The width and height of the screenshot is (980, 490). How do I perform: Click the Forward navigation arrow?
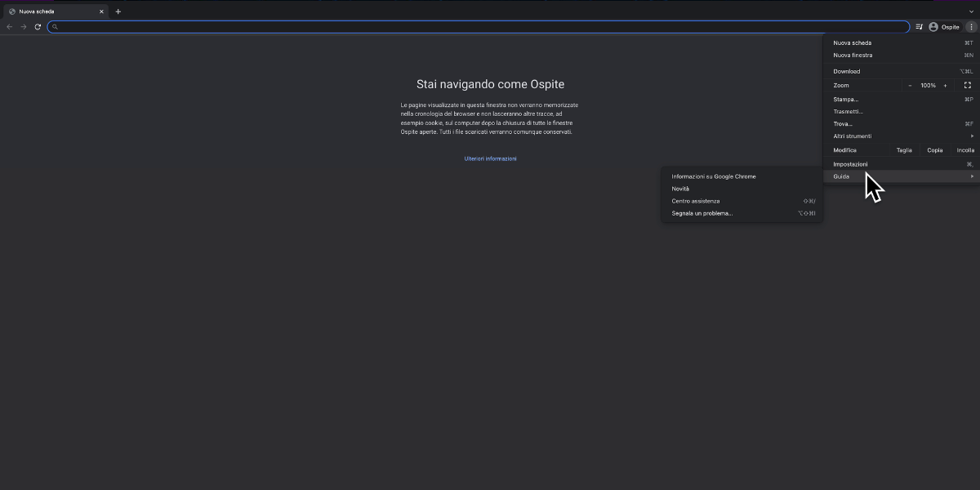(23, 26)
